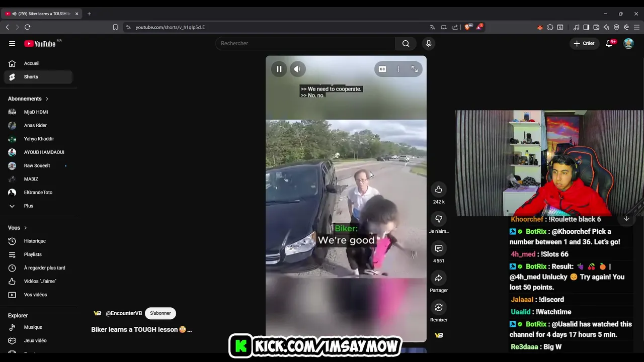Mute the Shorts video volume

[297, 69]
